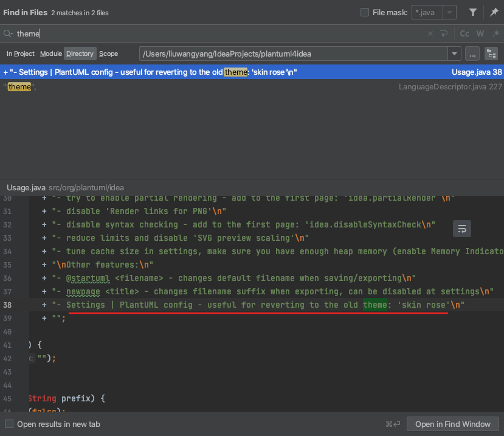The width and height of the screenshot is (504, 436).
Task: Select the Module scope tab
Action: point(51,54)
